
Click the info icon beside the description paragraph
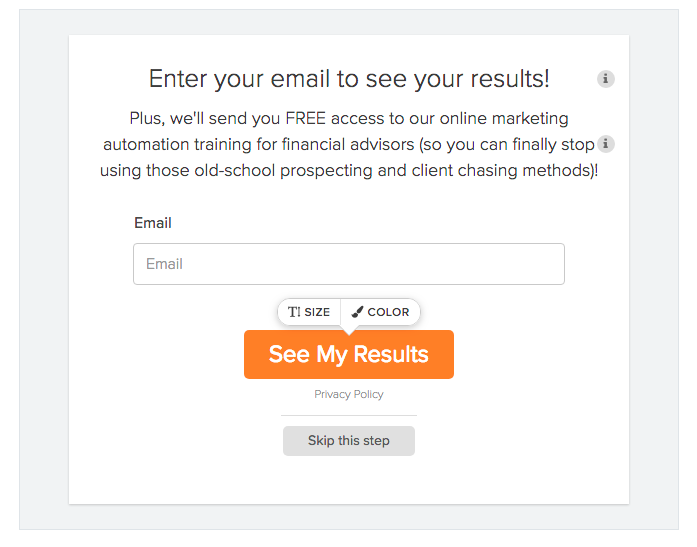click(x=605, y=144)
